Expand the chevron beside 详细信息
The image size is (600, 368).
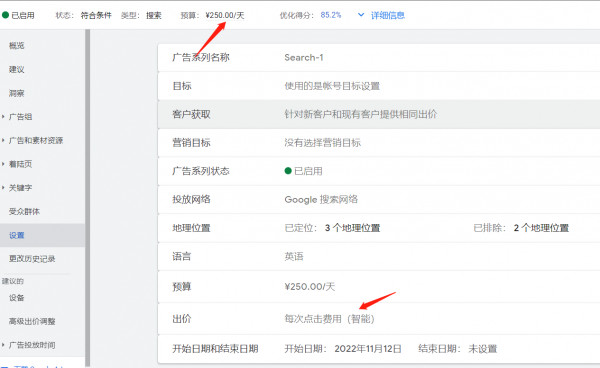tap(360, 15)
